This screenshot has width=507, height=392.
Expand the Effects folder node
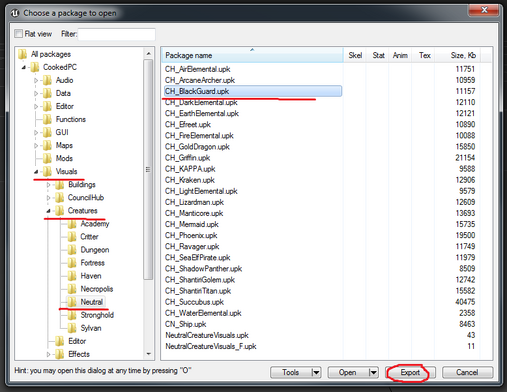coord(49,354)
